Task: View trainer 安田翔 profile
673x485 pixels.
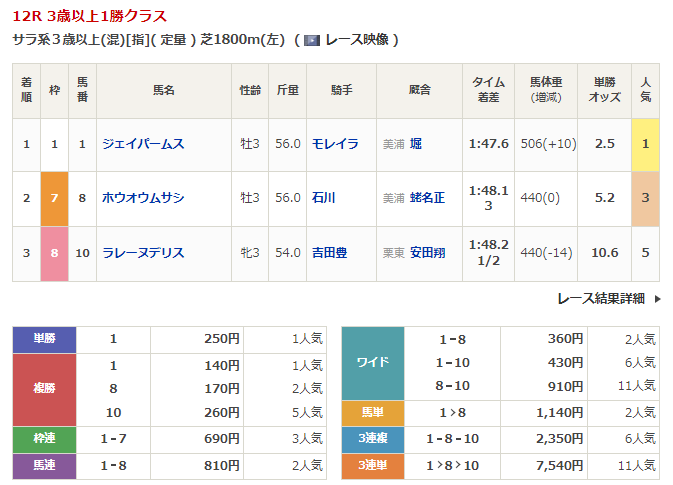Action: tap(427, 253)
